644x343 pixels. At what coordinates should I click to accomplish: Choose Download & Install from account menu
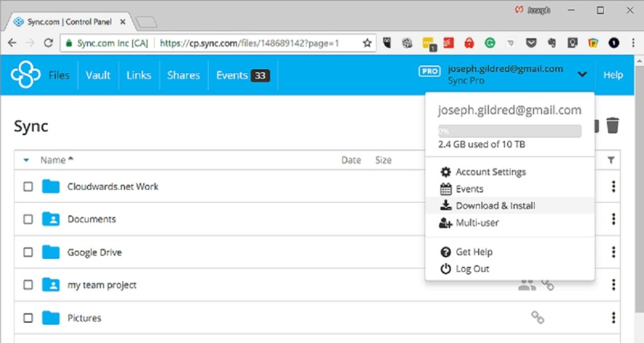pyautogui.click(x=495, y=205)
